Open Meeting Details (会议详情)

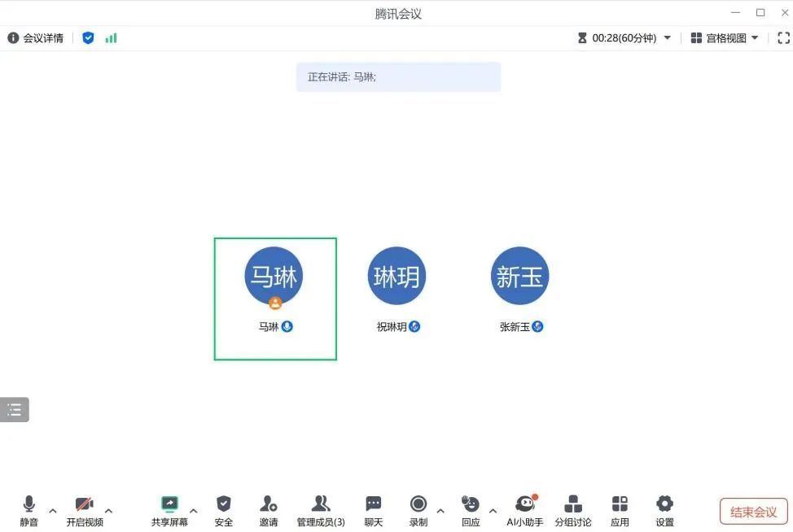pos(36,37)
